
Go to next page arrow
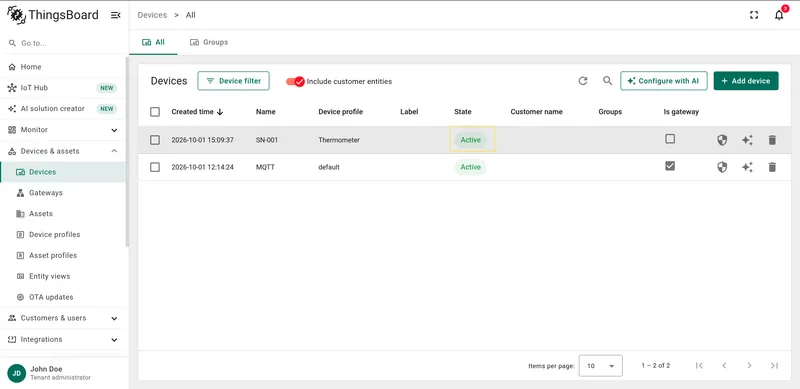(749, 366)
